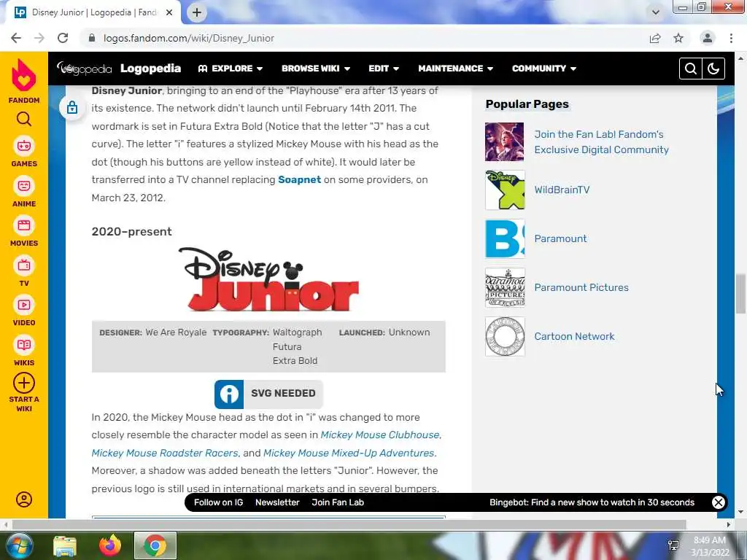
Task: Open the Chrome profile avatar
Action: click(708, 38)
